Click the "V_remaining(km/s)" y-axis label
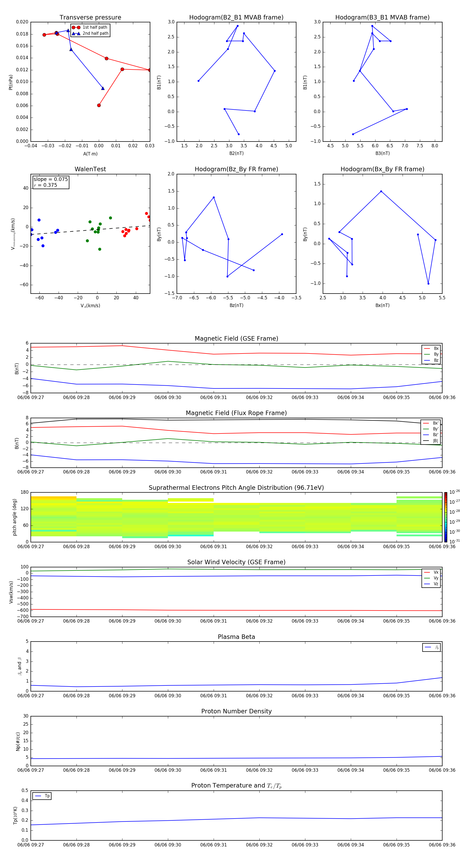473x868 pixels. (13, 234)
